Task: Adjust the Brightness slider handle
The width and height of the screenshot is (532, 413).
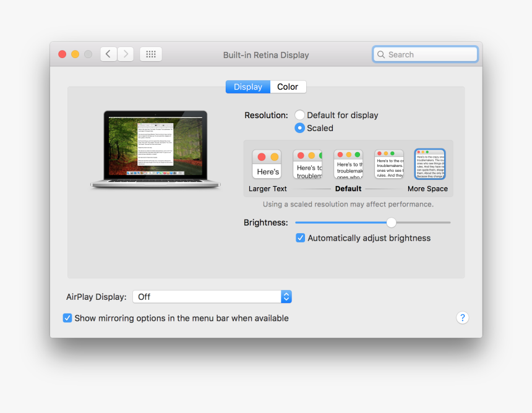Action: click(390, 222)
